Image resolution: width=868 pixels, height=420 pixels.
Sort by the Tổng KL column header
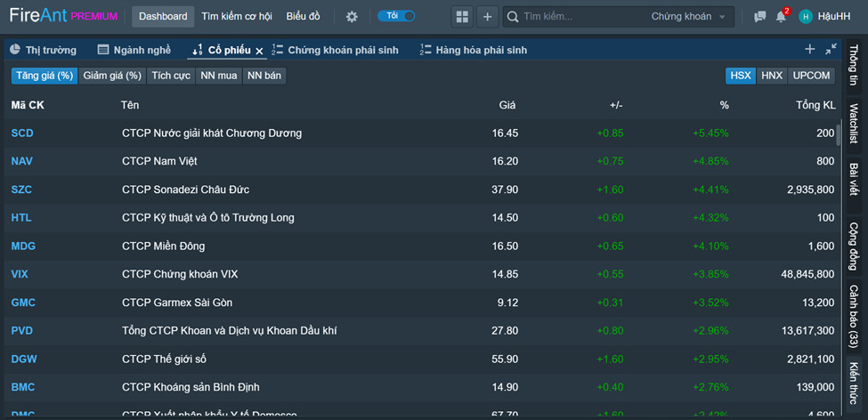tap(816, 105)
